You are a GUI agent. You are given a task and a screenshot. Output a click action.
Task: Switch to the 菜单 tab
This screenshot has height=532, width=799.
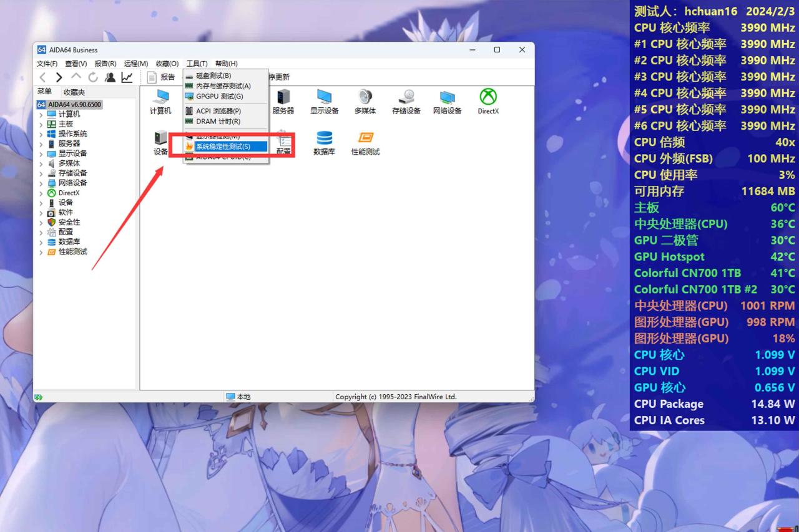pos(44,92)
